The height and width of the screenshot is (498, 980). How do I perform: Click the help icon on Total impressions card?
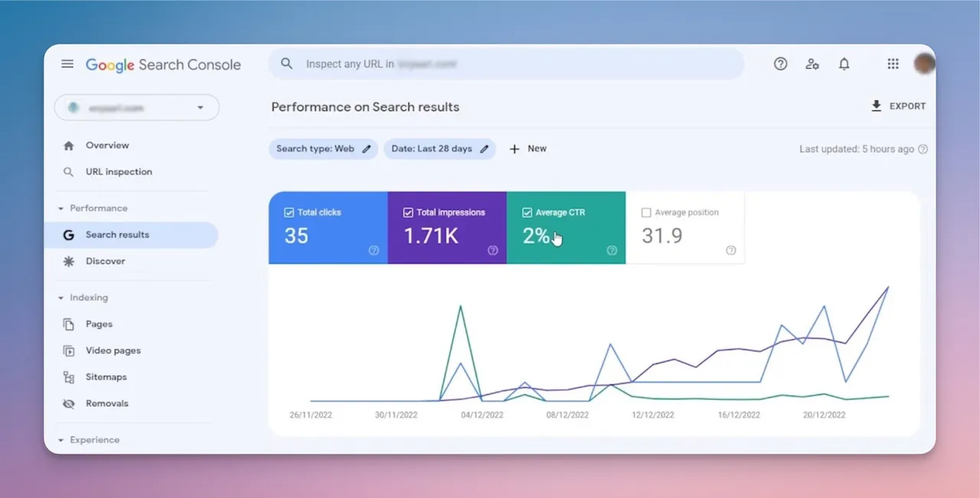(x=492, y=250)
